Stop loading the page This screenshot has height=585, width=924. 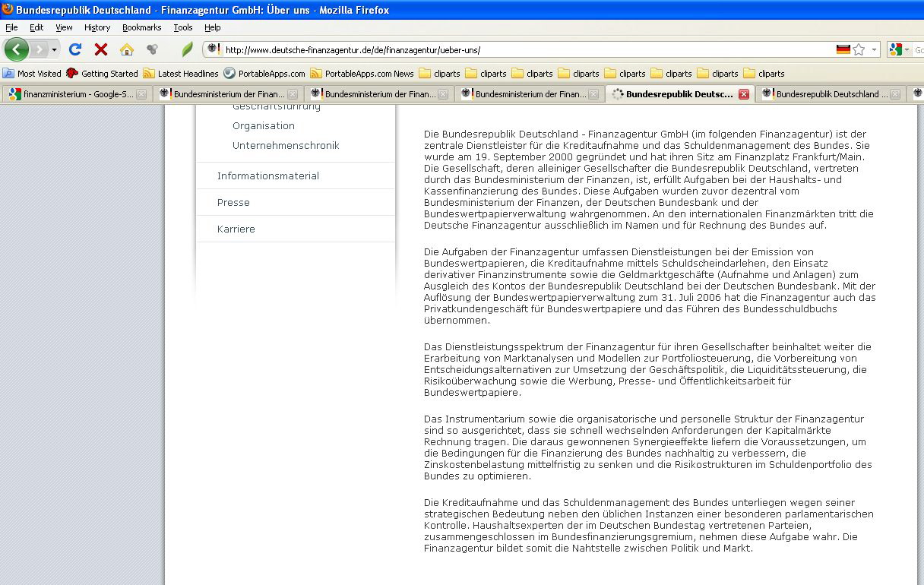coord(100,49)
